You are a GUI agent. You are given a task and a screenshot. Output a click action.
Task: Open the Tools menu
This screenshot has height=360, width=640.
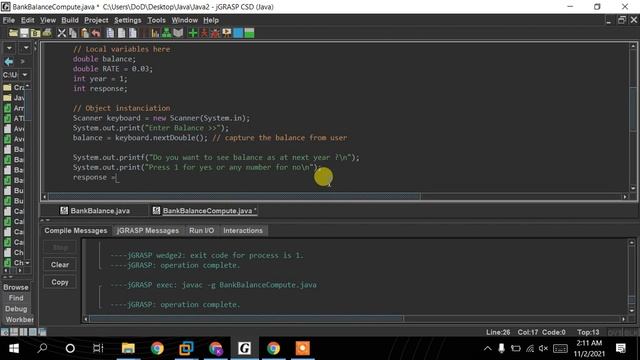pyautogui.click(x=156, y=20)
